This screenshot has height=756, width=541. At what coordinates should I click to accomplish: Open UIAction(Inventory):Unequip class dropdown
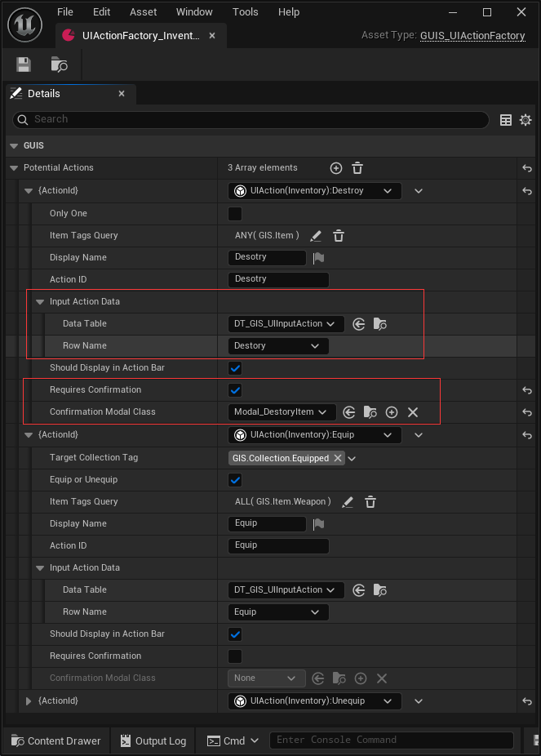[315, 701]
